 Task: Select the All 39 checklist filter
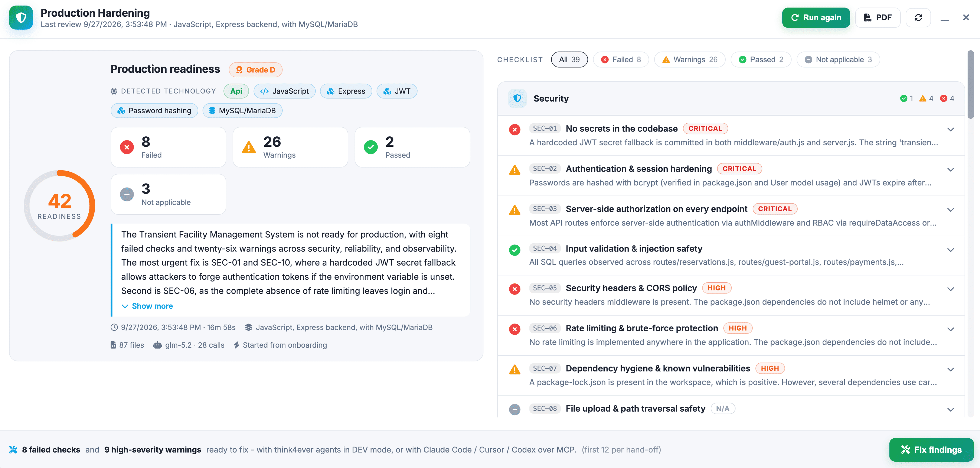point(569,60)
